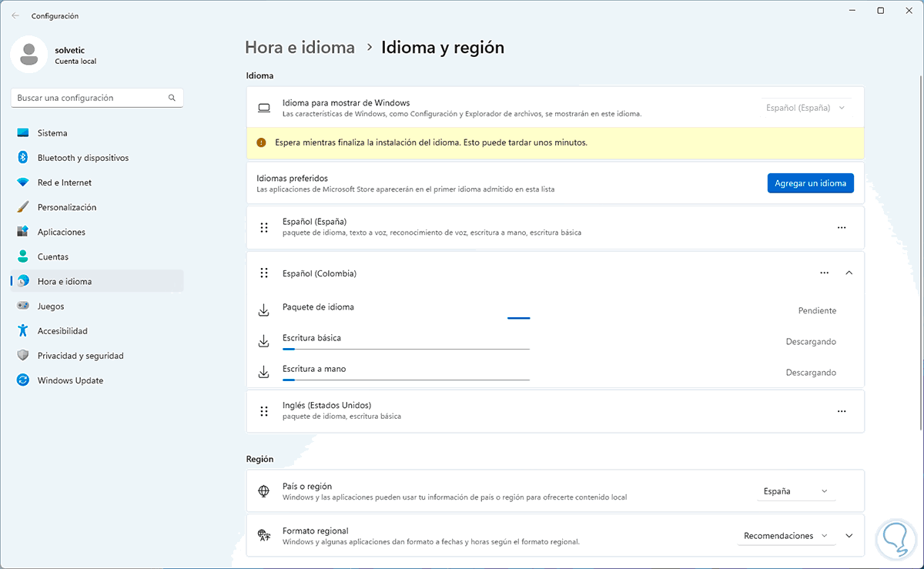The image size is (924, 569).
Task: Open the País o región dropdown
Action: click(795, 491)
